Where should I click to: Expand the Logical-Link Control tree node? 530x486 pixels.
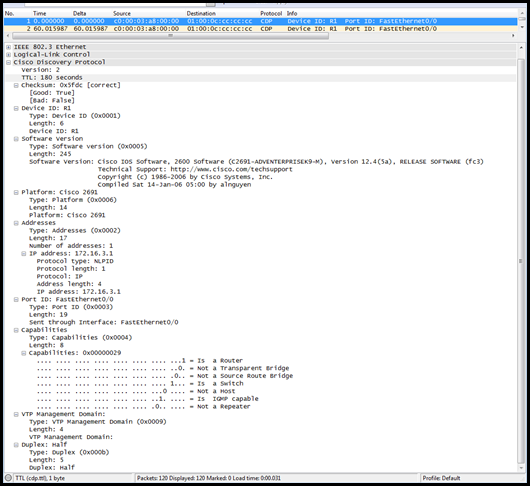8,55
